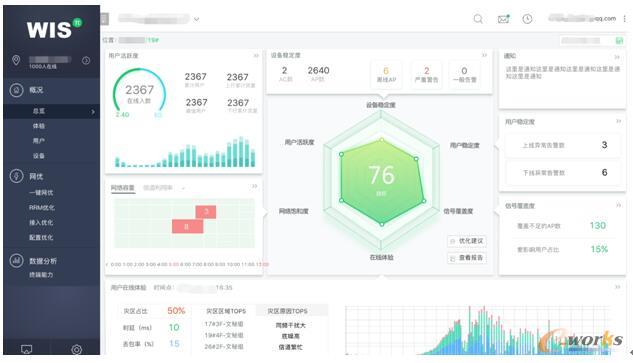Open the mail messages icon

[x=503, y=19]
